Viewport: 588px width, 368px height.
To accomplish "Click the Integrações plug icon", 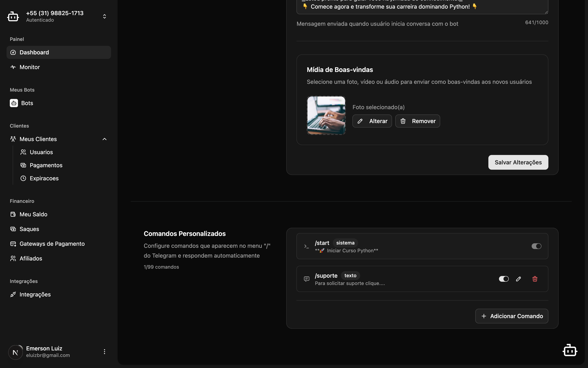I will (13, 294).
